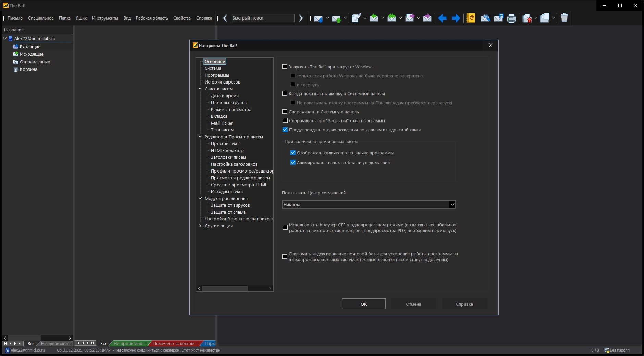
Task: Create a new message with the quill icon
Action: coord(356,18)
